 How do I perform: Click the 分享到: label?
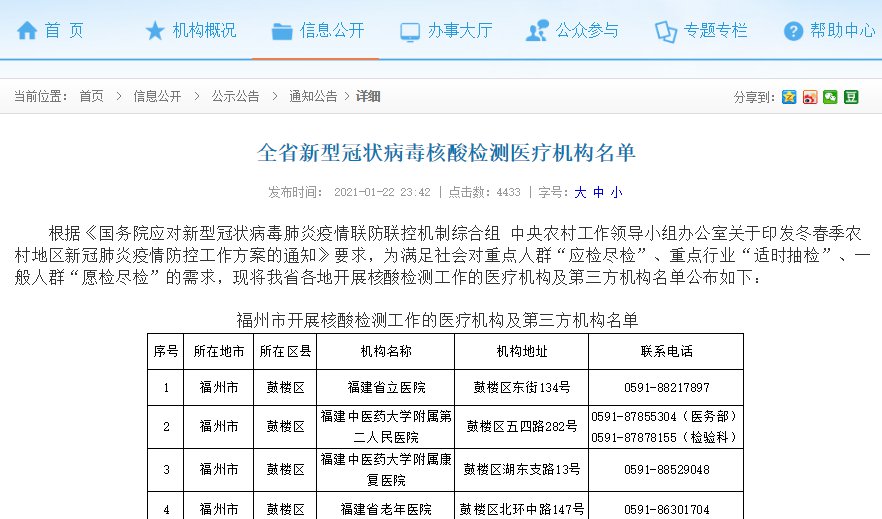754,97
